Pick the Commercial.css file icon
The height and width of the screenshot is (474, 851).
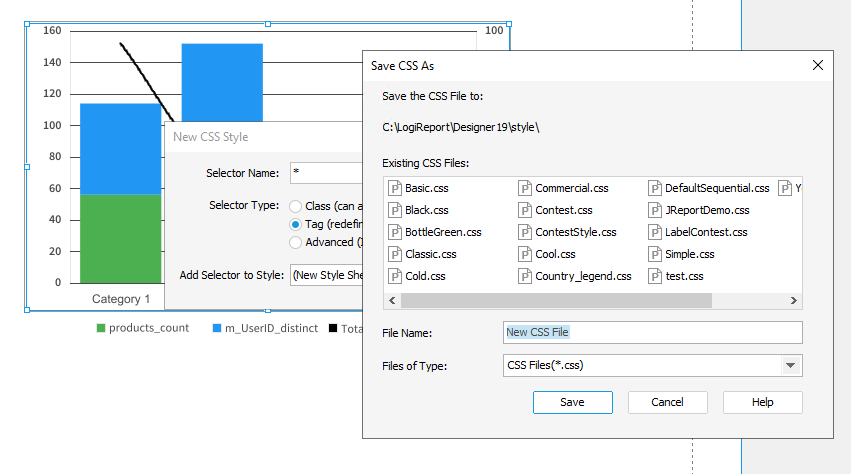525,188
